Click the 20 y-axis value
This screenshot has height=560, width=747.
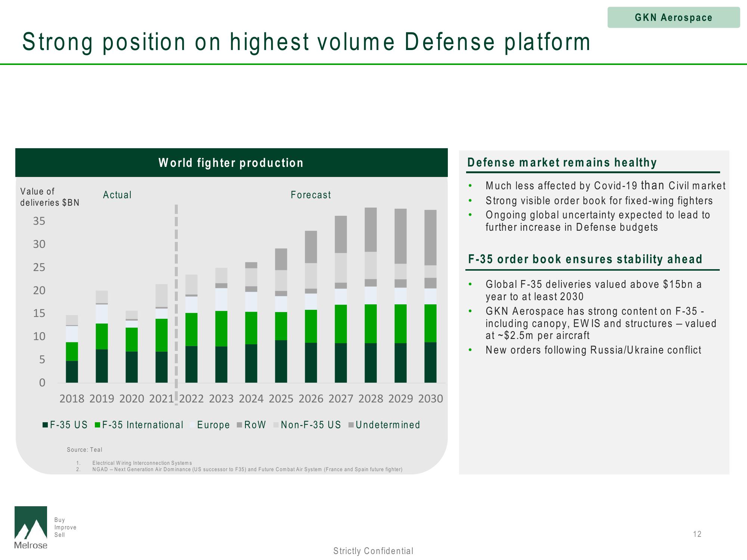pos(39,290)
